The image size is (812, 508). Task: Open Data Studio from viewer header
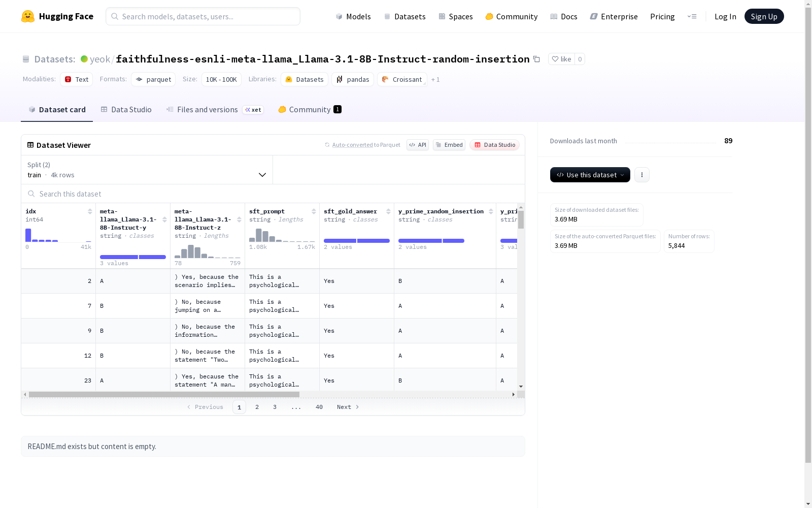[495, 145]
